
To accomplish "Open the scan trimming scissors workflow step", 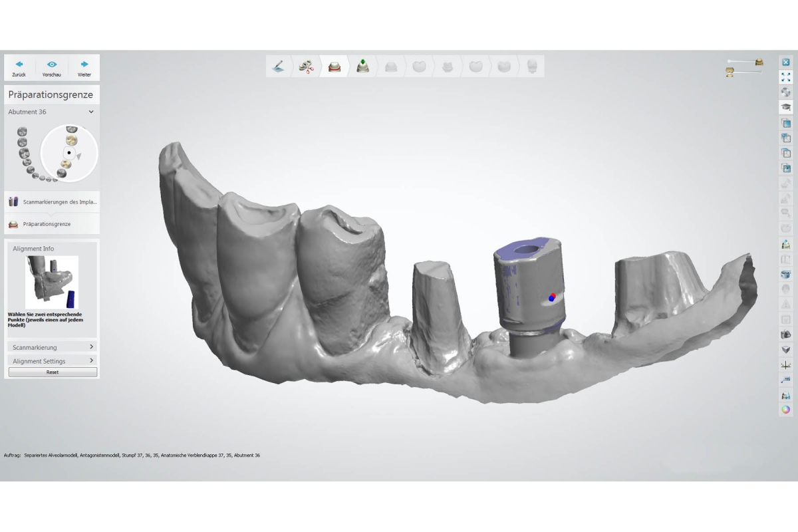I will [x=307, y=66].
